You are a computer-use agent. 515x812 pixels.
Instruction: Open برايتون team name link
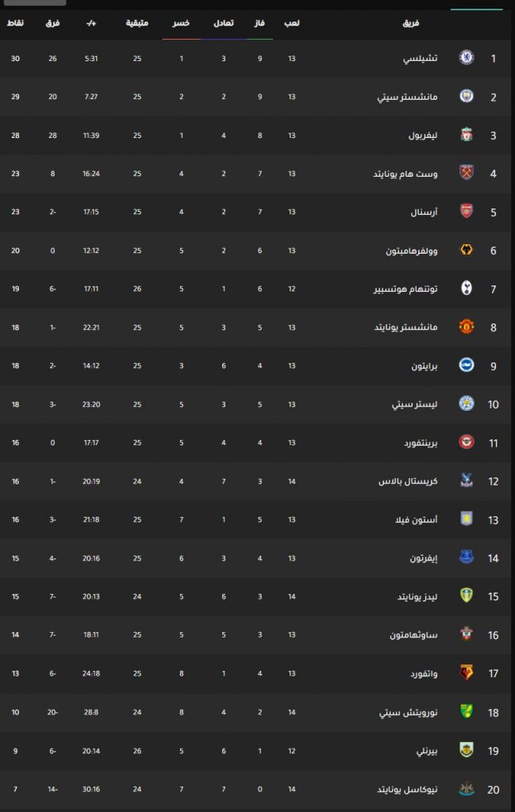425,366
